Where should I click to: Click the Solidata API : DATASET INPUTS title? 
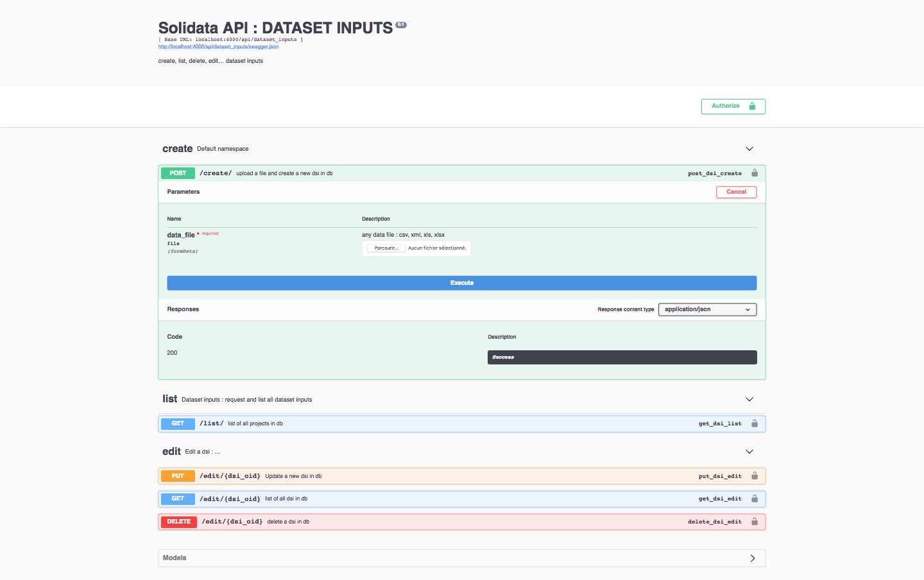(275, 28)
